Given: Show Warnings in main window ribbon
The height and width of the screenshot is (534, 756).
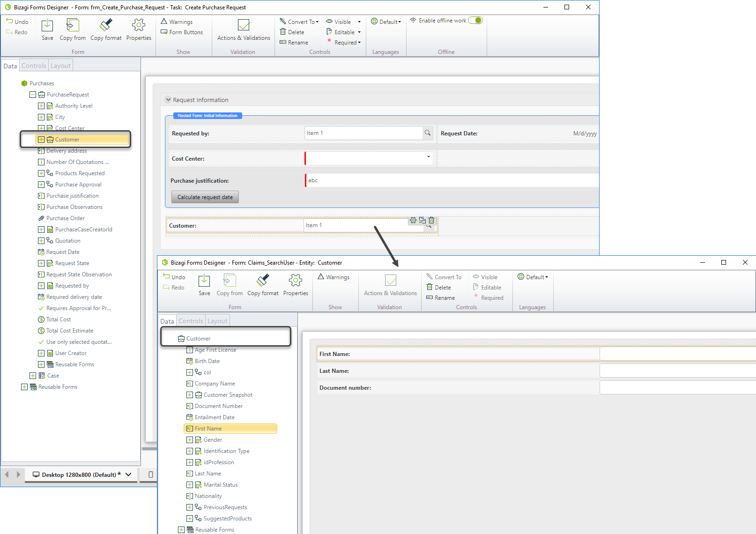Looking at the screenshot, I should click(177, 22).
